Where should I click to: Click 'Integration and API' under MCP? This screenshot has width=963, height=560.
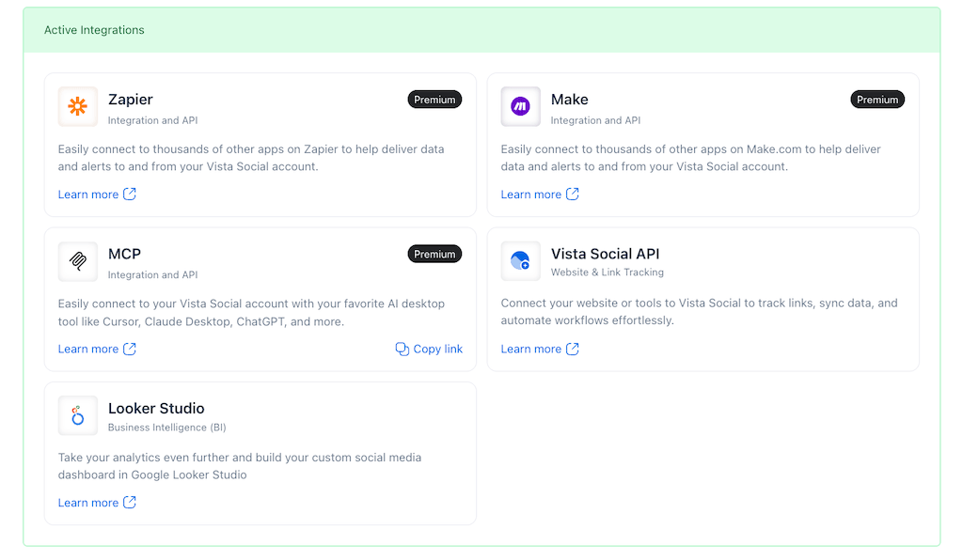pos(153,275)
